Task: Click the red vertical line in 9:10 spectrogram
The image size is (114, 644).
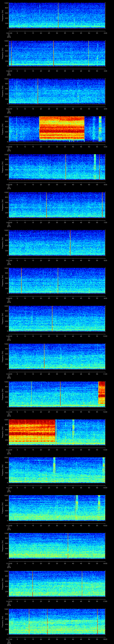Action: coord(44,356)
